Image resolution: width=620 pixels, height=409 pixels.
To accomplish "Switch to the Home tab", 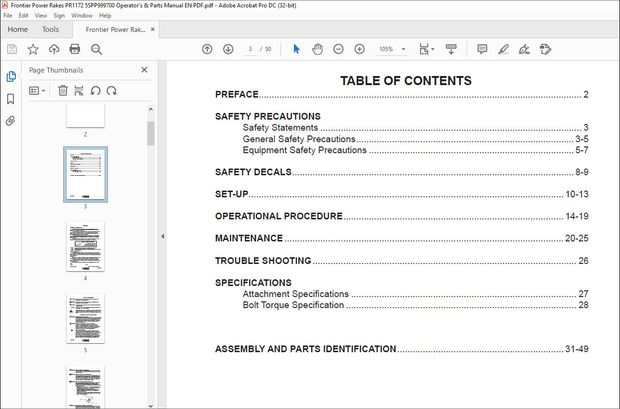I will 17,29.
